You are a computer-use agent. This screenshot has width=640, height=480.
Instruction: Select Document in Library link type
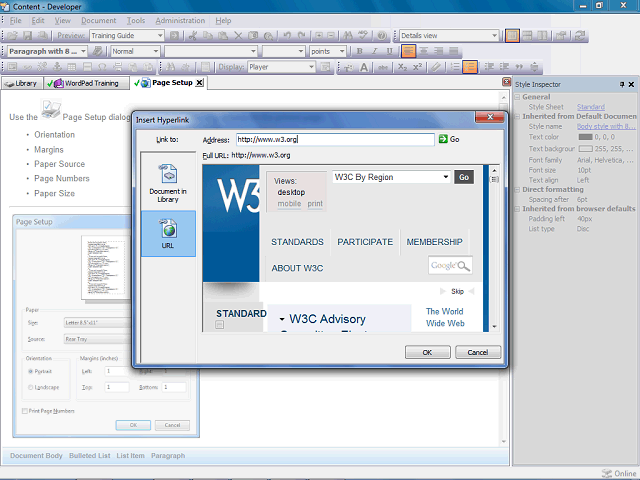pyautogui.click(x=168, y=183)
